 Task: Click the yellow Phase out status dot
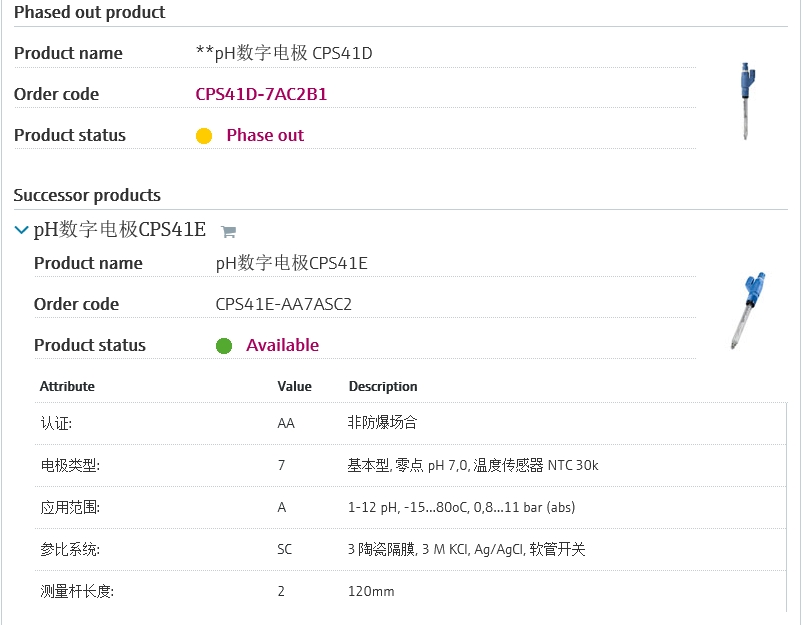point(204,136)
